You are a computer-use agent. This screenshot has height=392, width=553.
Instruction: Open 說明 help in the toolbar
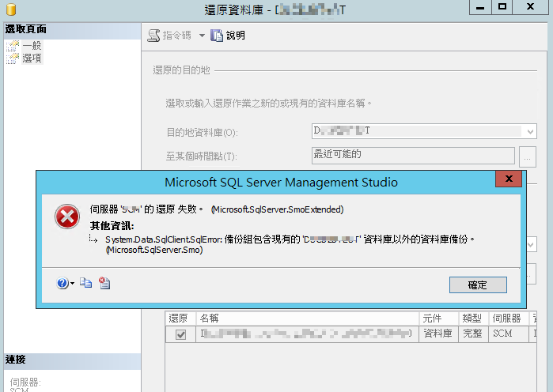[x=228, y=36]
